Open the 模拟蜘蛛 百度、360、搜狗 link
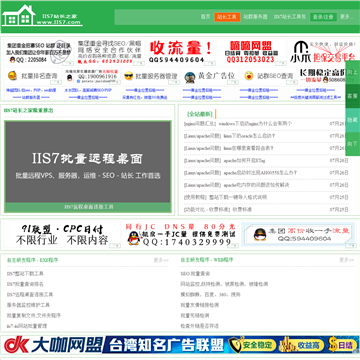Image resolution: width=360 pixels, height=360 pixels. pyautogui.click(x=210, y=295)
